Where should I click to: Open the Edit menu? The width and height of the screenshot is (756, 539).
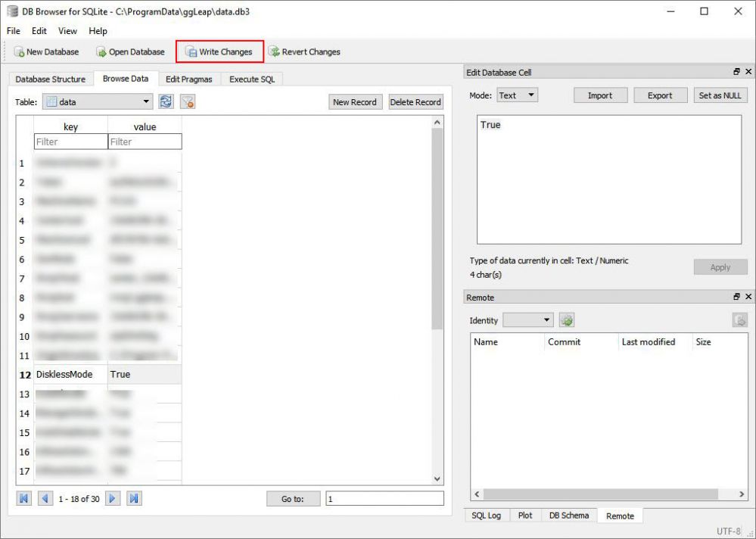tap(39, 31)
